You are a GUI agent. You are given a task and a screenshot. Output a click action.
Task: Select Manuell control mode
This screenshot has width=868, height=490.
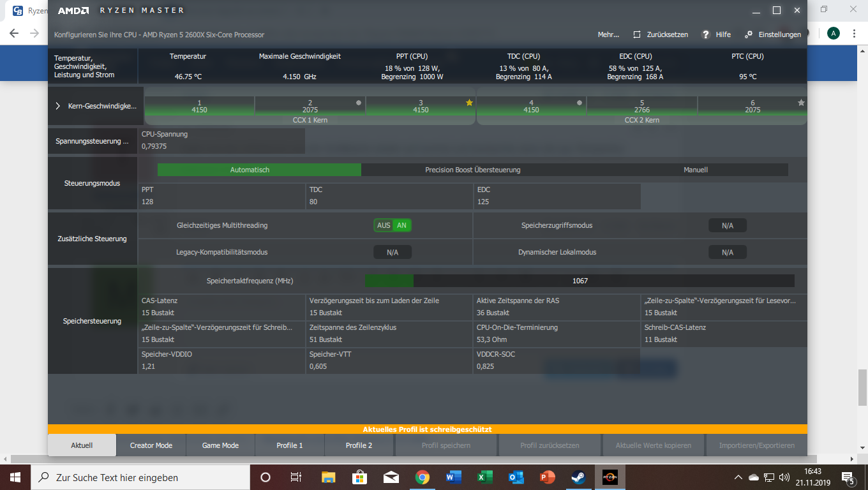point(696,170)
